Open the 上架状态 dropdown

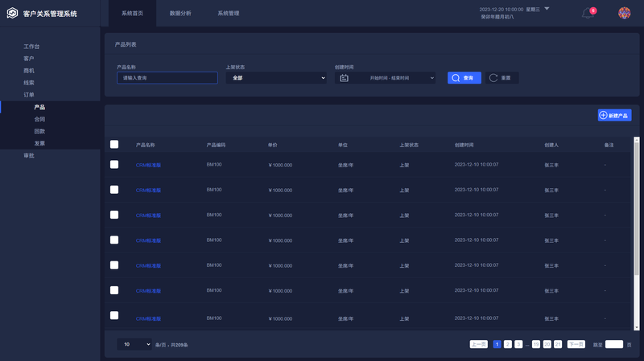[x=276, y=78]
